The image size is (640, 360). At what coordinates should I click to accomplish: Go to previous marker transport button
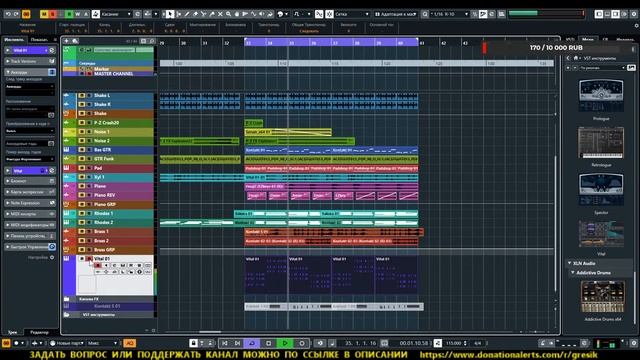point(224,343)
